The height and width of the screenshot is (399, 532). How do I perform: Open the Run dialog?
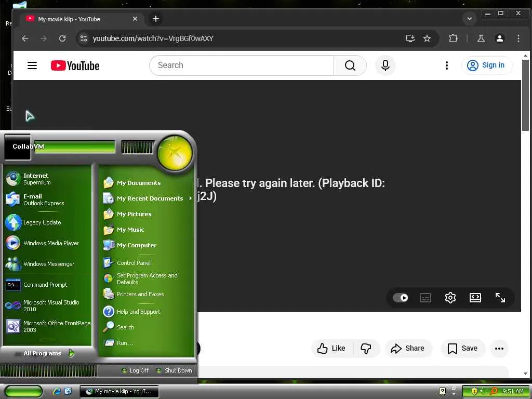click(x=147, y=343)
